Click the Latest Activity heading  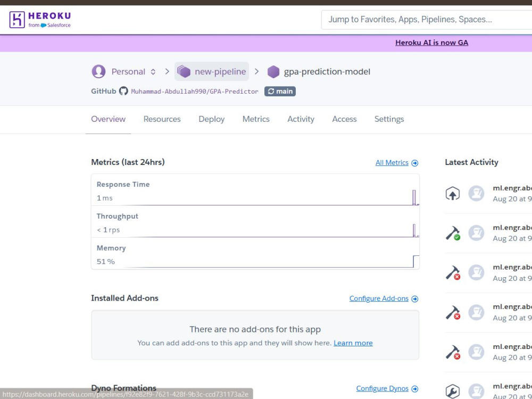471,162
